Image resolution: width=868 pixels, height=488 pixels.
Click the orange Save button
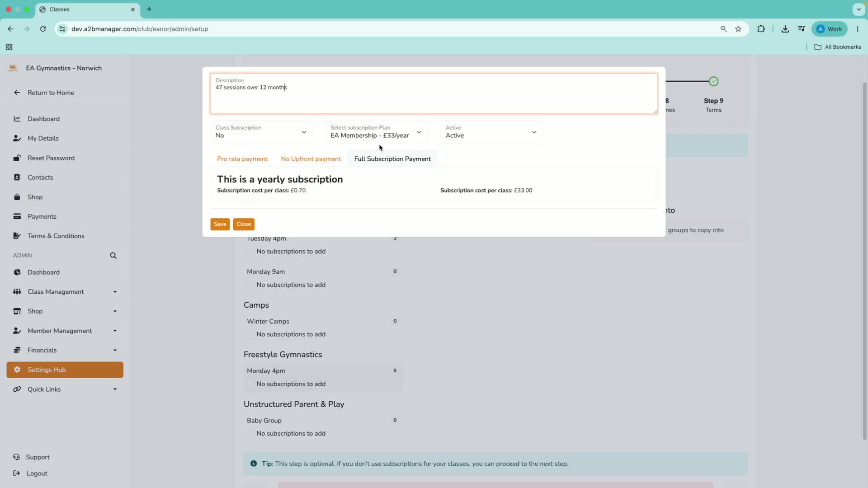220,224
